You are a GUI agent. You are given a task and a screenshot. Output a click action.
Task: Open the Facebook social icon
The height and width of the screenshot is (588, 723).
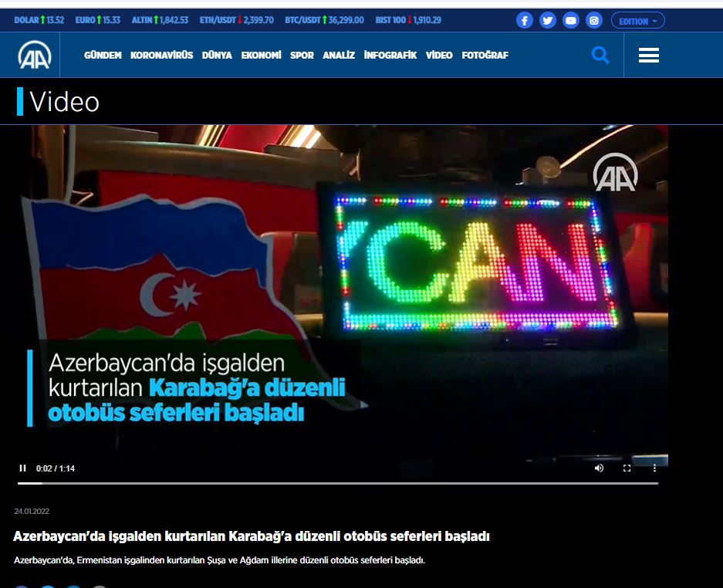tap(524, 20)
